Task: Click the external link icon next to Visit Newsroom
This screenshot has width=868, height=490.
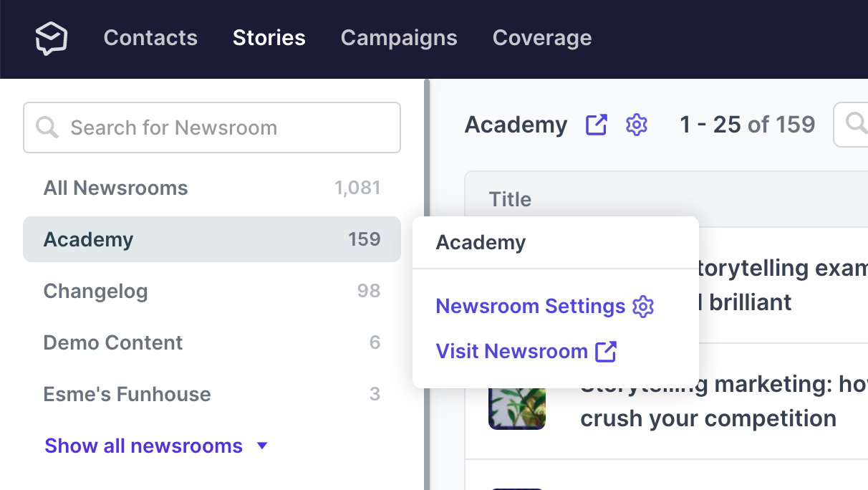Action: tap(606, 351)
